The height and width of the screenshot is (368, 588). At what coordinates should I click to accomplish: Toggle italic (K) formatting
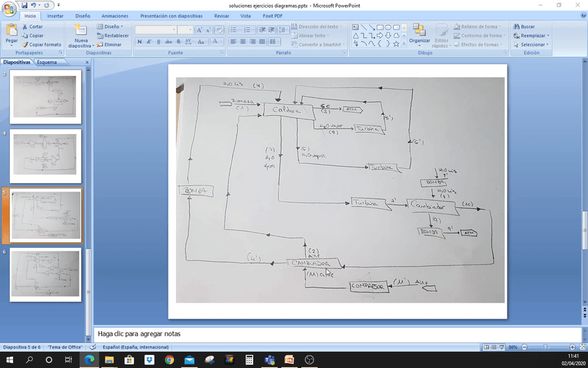point(149,42)
